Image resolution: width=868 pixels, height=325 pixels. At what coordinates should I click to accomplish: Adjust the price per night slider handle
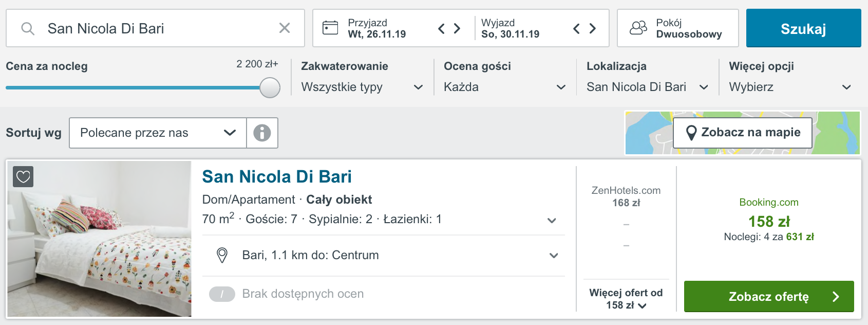270,87
